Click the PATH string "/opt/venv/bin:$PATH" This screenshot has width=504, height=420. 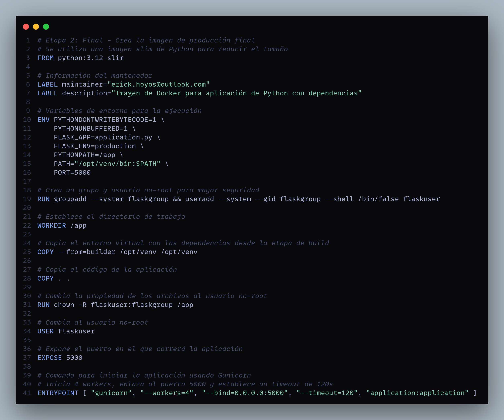click(117, 164)
